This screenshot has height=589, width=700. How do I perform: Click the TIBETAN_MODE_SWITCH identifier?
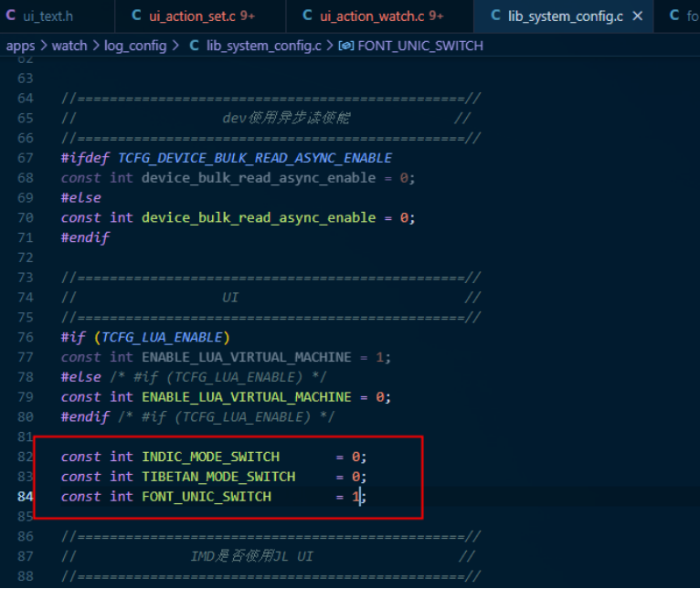[x=218, y=477]
